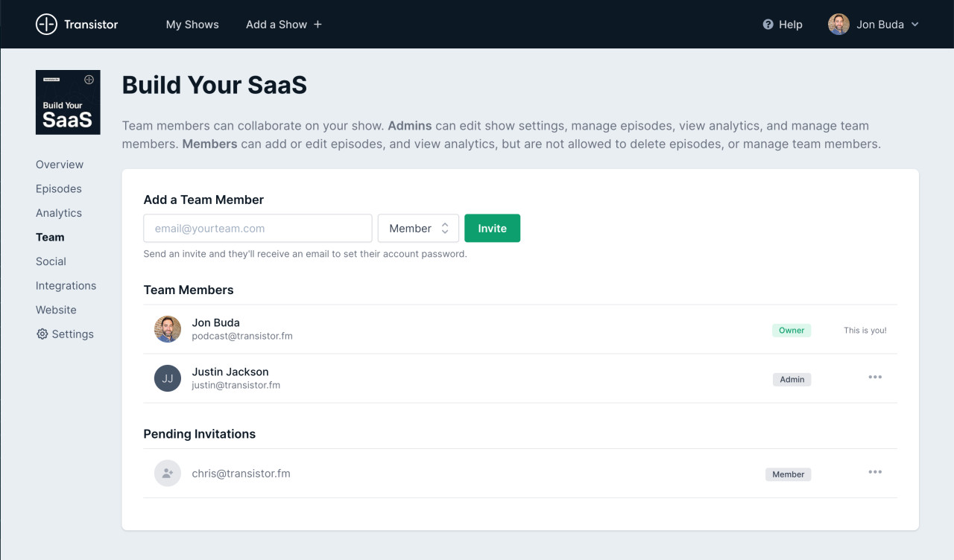Click the green Invite button
Screen dimensions: 954x560
pyautogui.click(x=492, y=228)
